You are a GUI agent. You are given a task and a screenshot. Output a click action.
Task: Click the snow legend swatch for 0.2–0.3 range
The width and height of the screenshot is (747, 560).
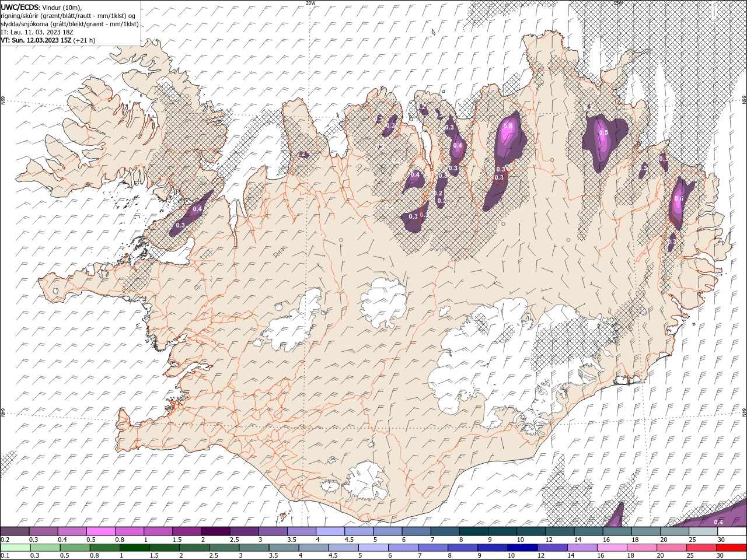(15, 531)
